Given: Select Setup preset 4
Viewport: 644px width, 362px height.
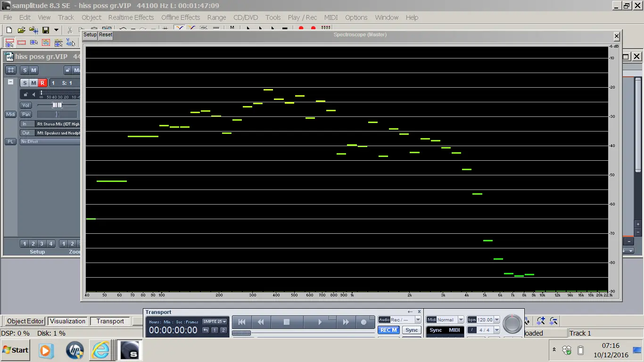Looking at the screenshot, I should 51,244.
